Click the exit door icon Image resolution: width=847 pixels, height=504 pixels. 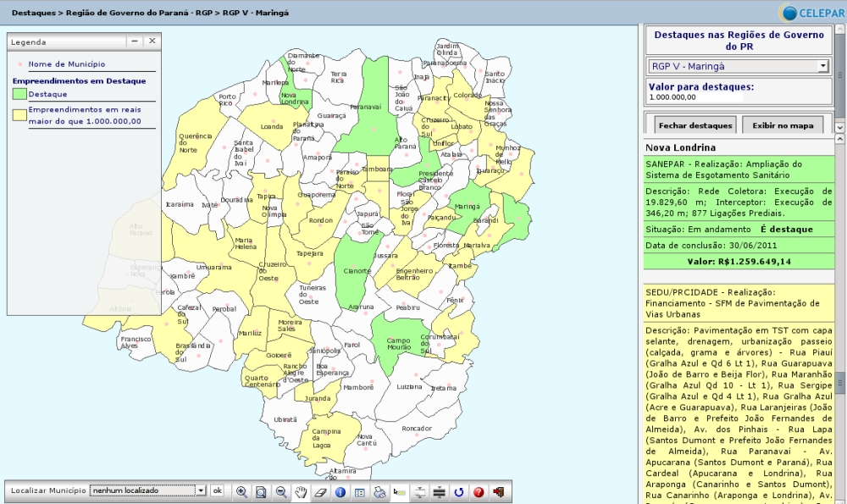point(499,491)
